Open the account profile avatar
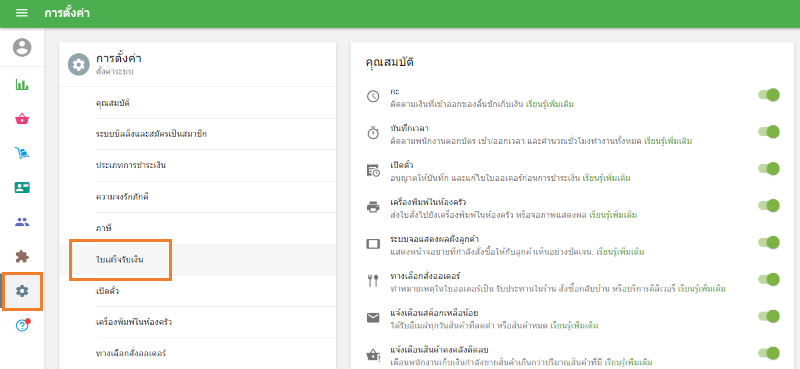This screenshot has height=369, width=800. click(x=22, y=47)
